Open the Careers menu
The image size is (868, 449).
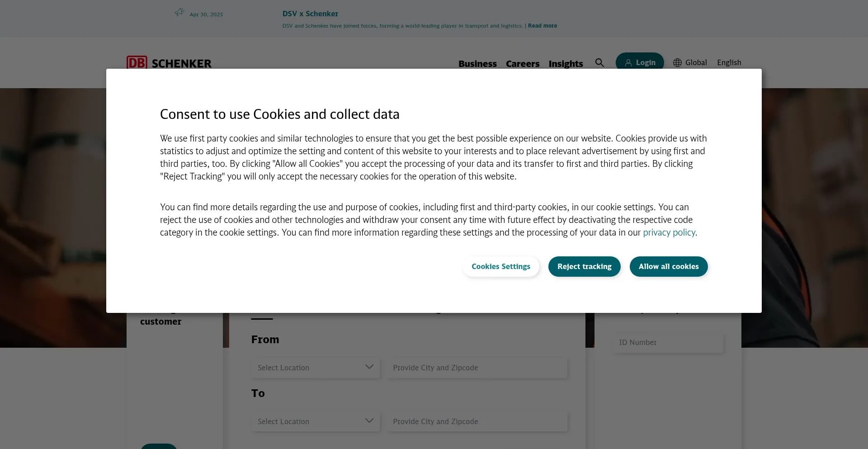pyautogui.click(x=523, y=64)
